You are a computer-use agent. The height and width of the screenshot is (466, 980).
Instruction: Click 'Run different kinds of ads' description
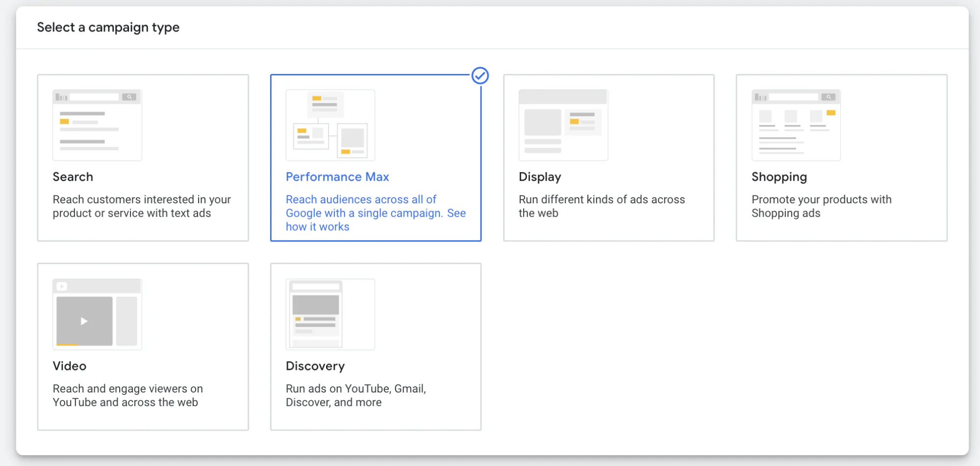pyautogui.click(x=602, y=206)
